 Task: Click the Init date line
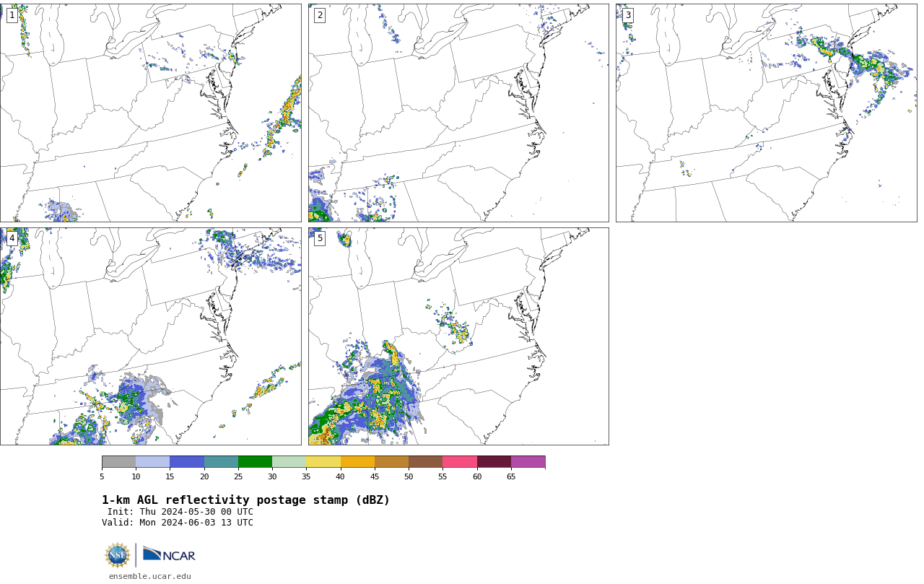point(180,512)
